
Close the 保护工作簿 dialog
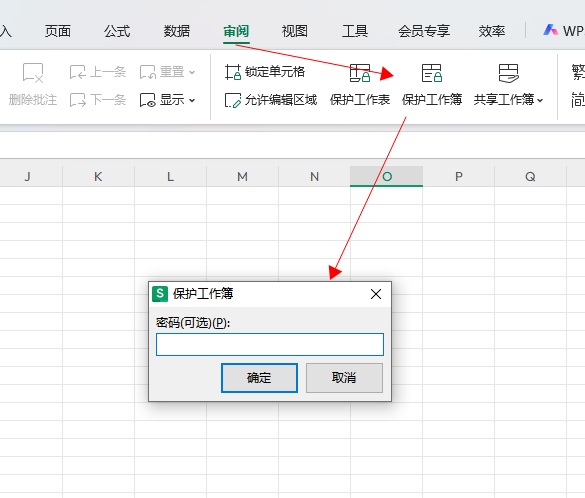coord(376,294)
